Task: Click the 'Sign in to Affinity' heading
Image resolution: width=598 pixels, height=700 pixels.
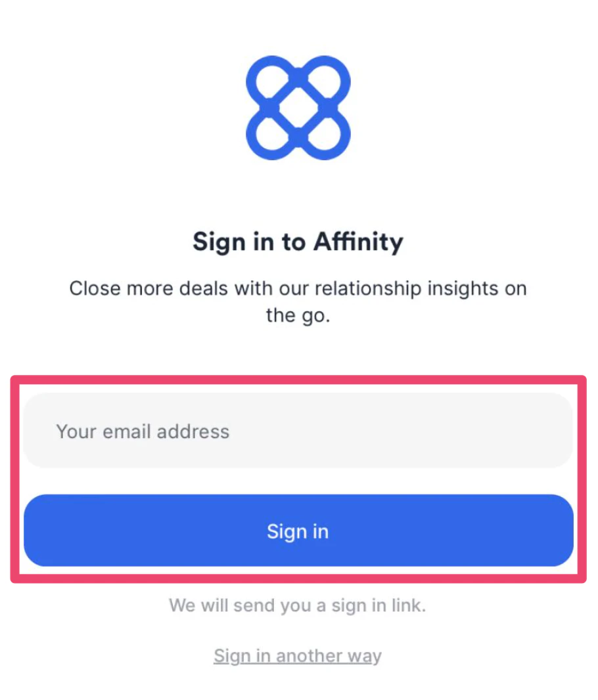Action: pyautogui.click(x=298, y=242)
